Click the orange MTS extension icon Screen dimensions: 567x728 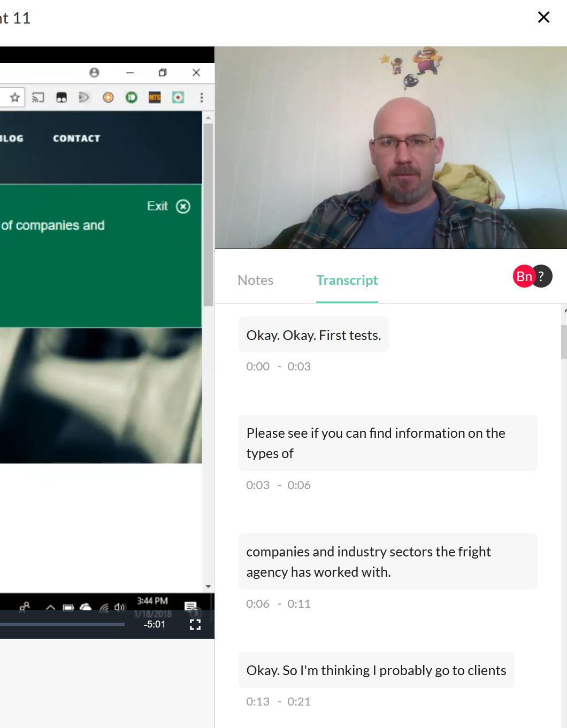(155, 97)
